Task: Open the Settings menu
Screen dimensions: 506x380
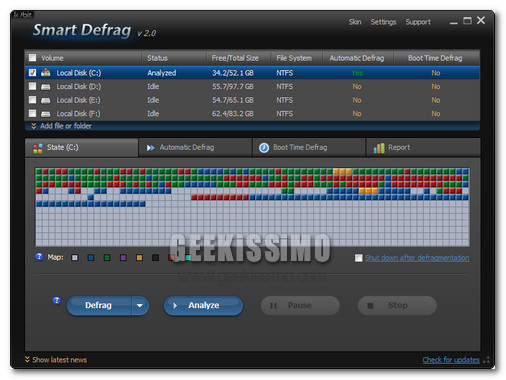Action: (x=383, y=22)
